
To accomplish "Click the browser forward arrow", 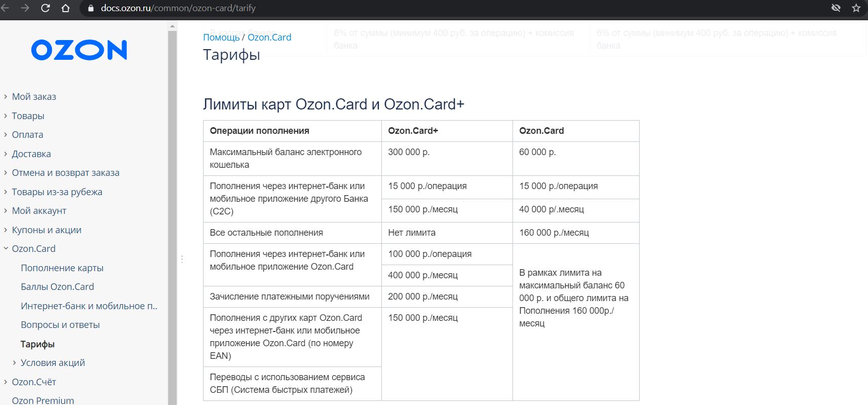I will point(25,8).
